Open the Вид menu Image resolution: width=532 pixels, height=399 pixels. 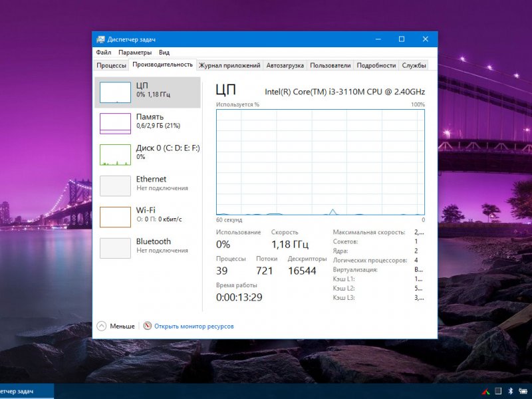[x=164, y=53]
